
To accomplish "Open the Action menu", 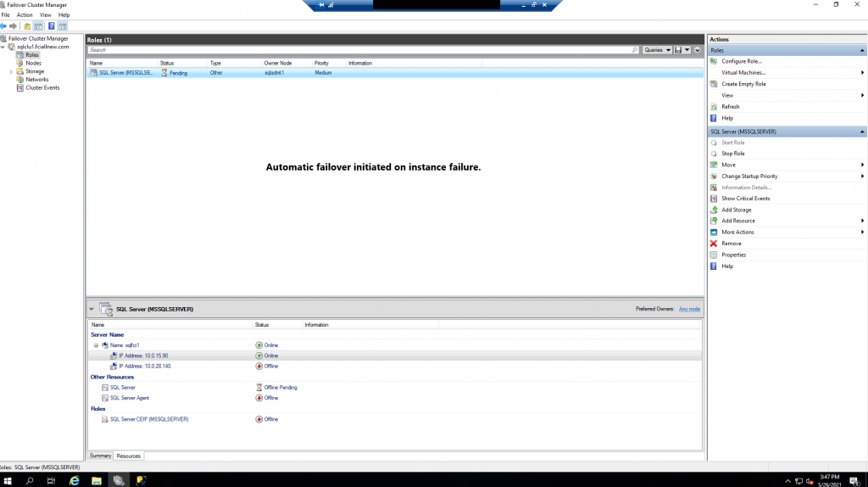I will pyautogui.click(x=25, y=15).
